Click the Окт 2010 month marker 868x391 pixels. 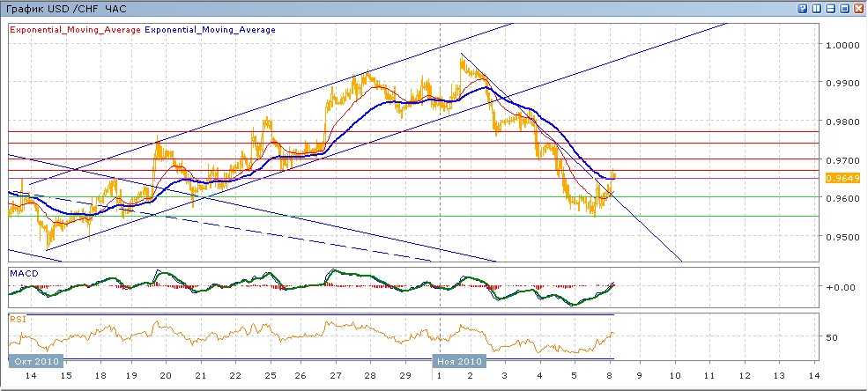tap(36, 361)
